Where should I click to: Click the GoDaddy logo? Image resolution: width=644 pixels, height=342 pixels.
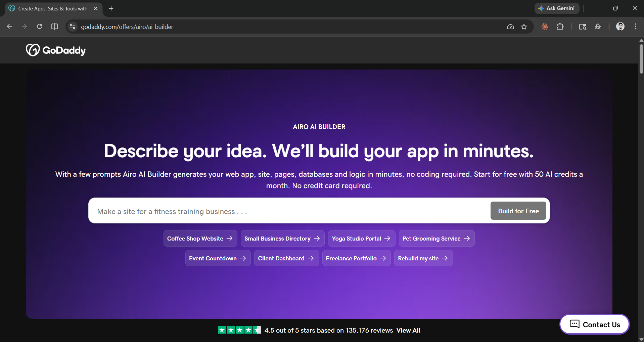click(x=56, y=50)
